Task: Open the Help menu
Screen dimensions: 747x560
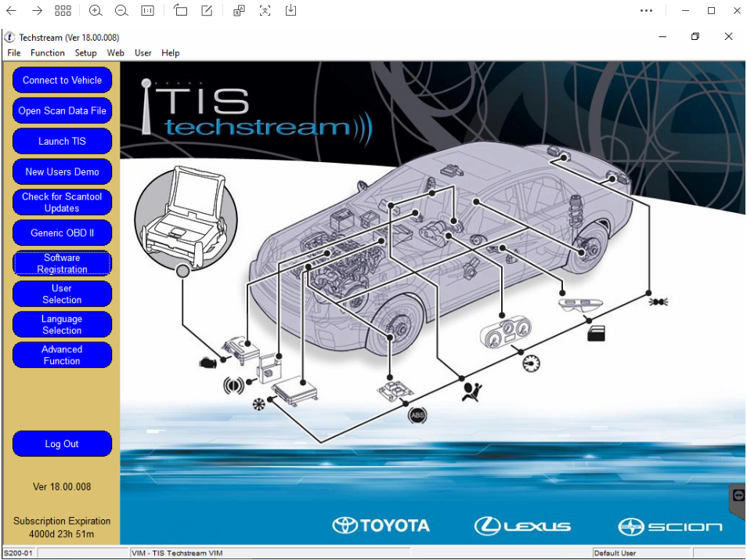Action: (x=170, y=53)
